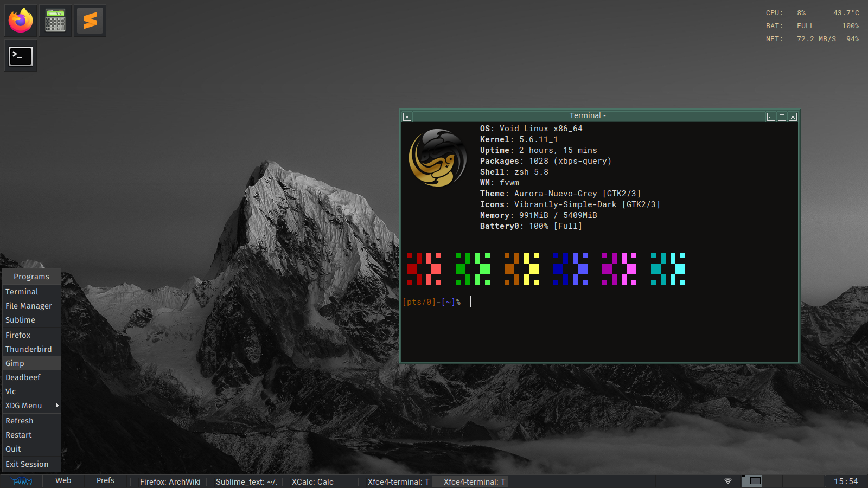This screenshot has width=868, height=488.
Task: Click Exit Session menu entry
Action: pos(31,464)
